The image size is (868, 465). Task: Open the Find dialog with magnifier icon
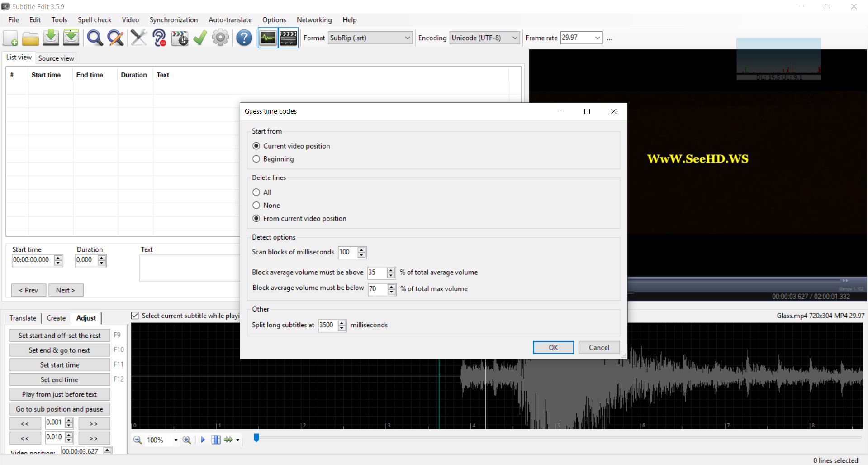pos(95,38)
